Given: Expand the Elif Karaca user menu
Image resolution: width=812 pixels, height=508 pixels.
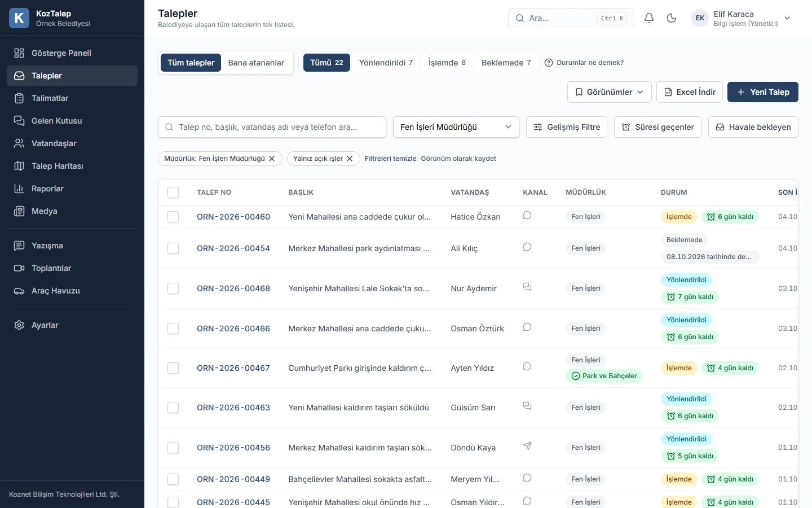Looking at the screenshot, I should (x=787, y=18).
